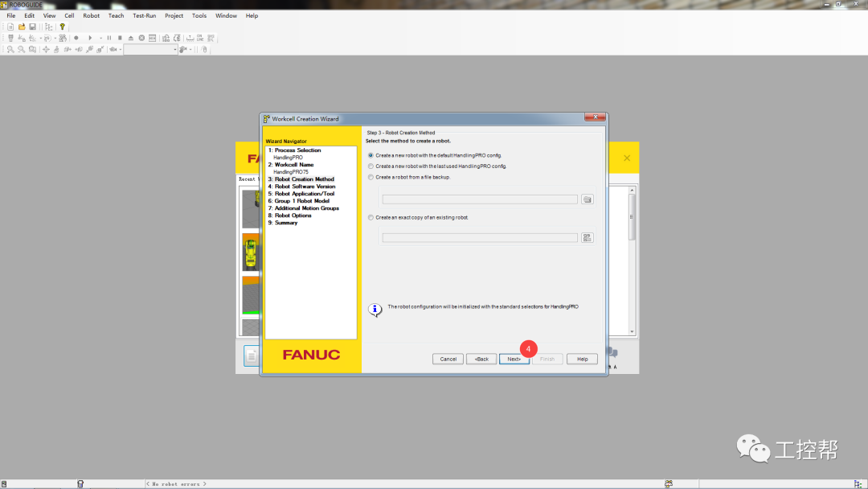The width and height of the screenshot is (868, 489).
Task: Select '7: Additional Motion Groups' step
Action: 303,208
